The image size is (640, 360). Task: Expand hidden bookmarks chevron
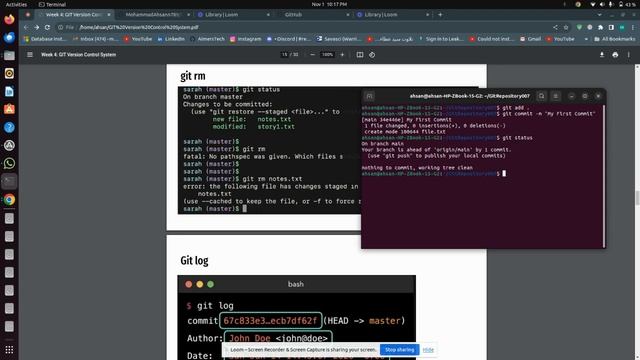[586, 39]
